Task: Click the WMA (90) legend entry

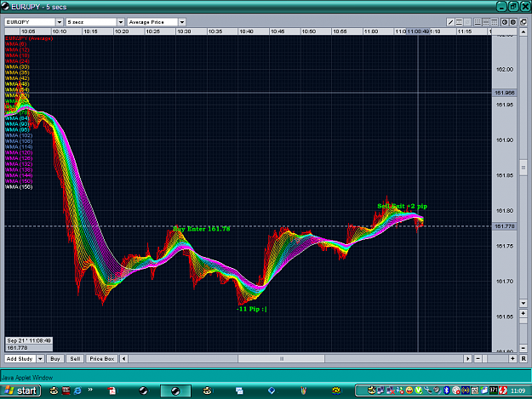Action: coord(17,124)
